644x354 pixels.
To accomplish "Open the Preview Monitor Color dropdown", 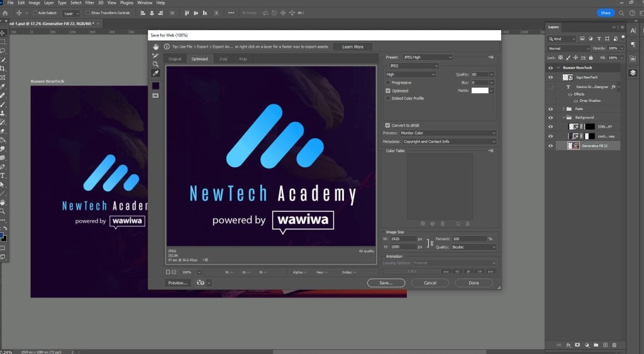I will point(448,133).
